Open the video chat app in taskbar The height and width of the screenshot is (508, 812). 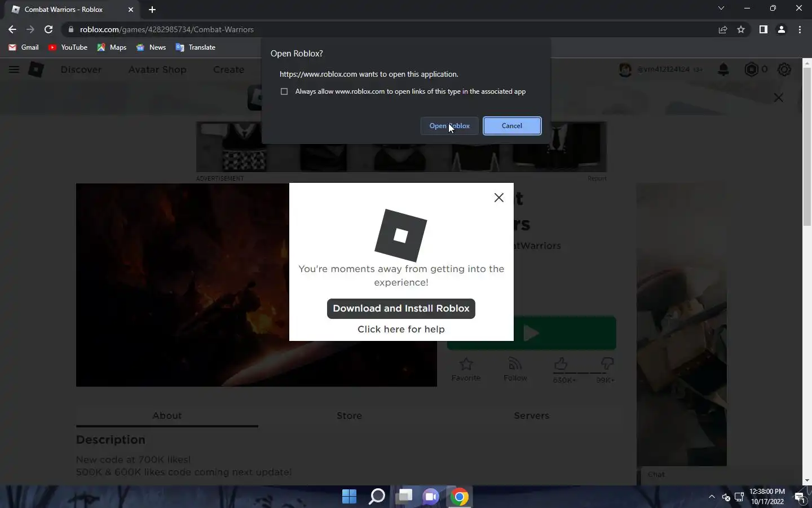(431, 497)
